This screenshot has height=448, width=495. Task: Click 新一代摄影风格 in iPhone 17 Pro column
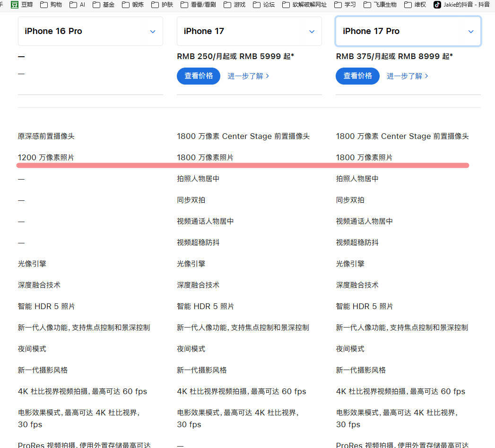pyautogui.click(x=361, y=370)
